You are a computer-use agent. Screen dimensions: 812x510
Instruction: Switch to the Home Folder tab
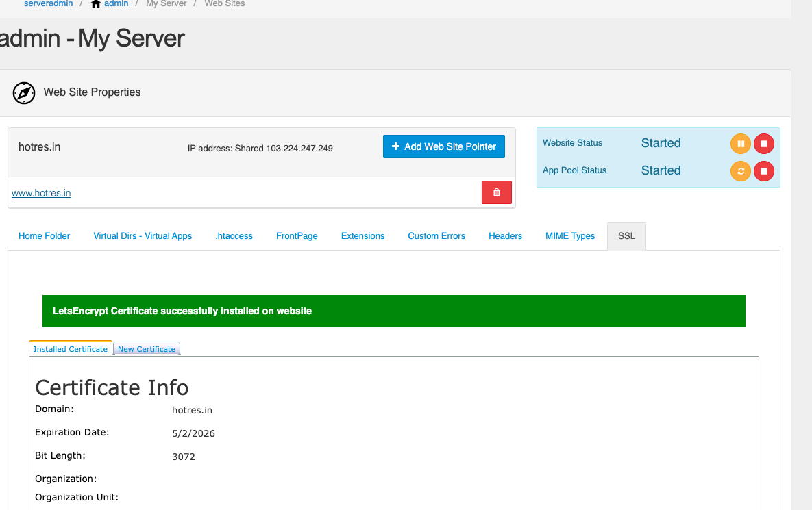pyautogui.click(x=45, y=236)
